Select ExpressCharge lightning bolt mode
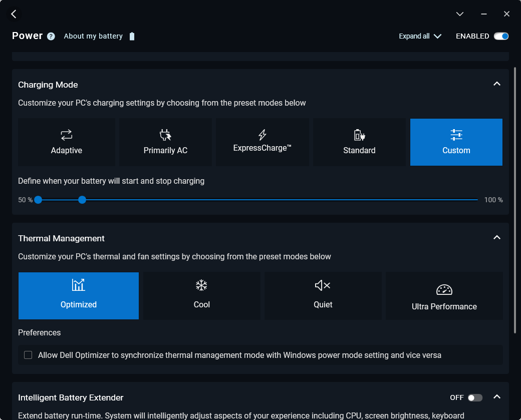Image resolution: width=521 pixels, height=420 pixels. point(262,135)
